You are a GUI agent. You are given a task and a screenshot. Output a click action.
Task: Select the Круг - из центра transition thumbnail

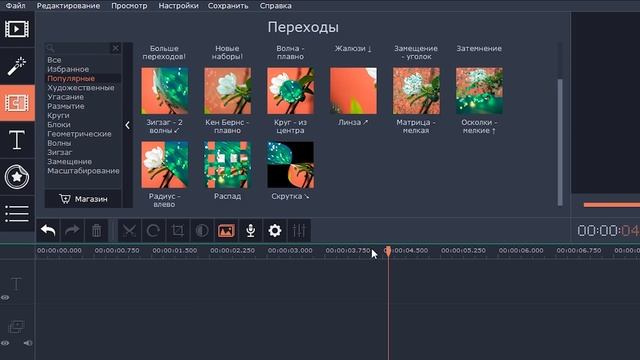pos(291,91)
